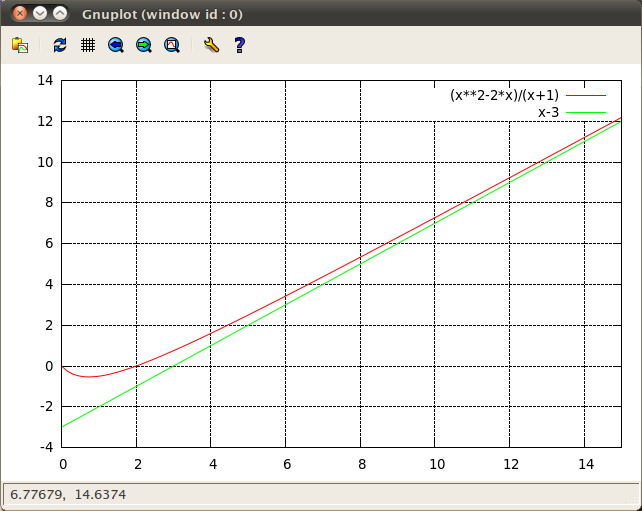Open configuration dialog with wrench icon

pos(210,45)
